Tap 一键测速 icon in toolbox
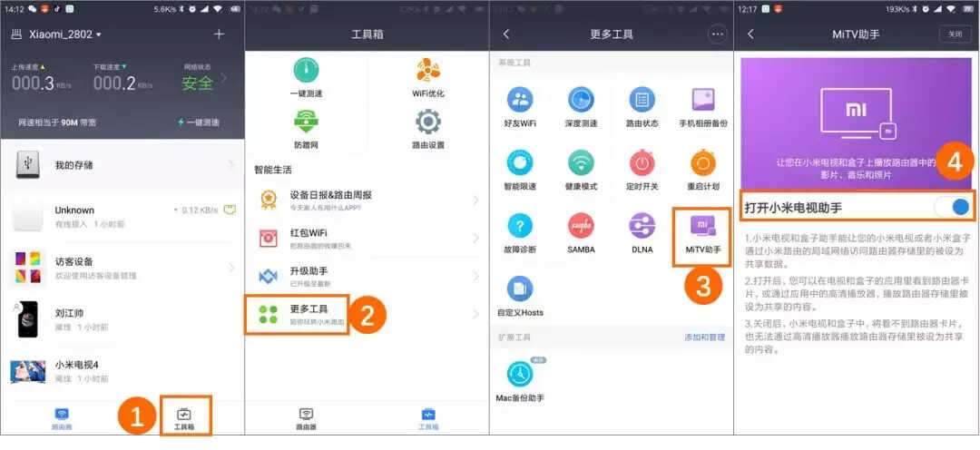980x450 pixels. tap(307, 71)
